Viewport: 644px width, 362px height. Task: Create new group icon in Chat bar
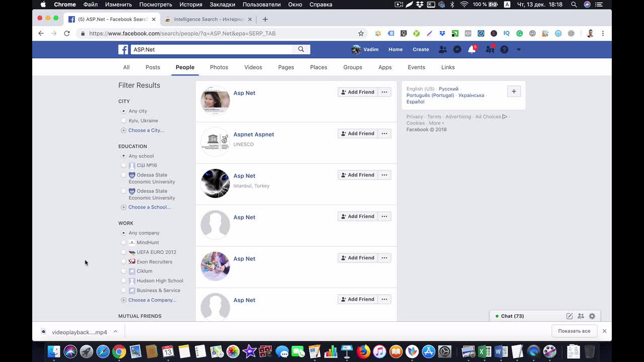tap(581, 316)
